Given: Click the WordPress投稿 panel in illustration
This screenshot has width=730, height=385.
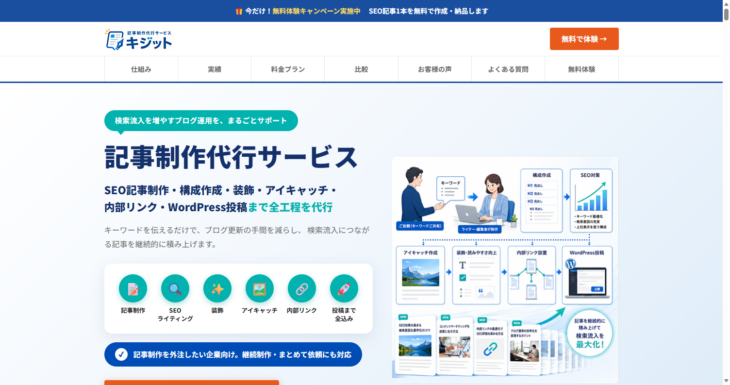Looking at the screenshot, I should pyautogui.click(x=587, y=275).
